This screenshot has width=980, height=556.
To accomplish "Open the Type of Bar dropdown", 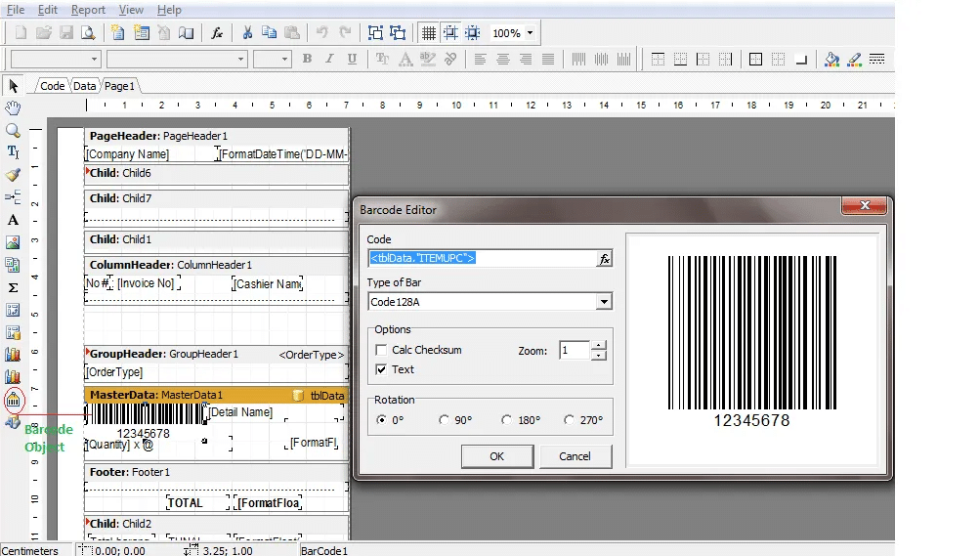I will tap(604, 302).
